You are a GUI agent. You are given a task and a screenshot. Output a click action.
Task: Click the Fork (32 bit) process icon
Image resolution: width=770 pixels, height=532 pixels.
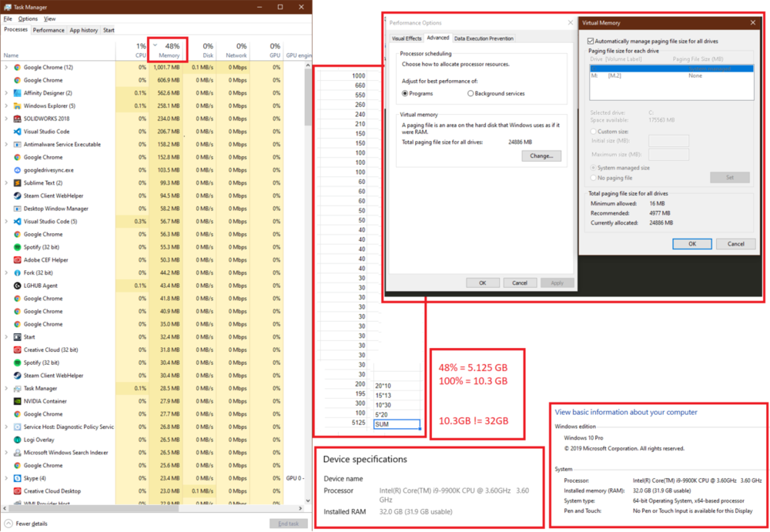coord(17,273)
